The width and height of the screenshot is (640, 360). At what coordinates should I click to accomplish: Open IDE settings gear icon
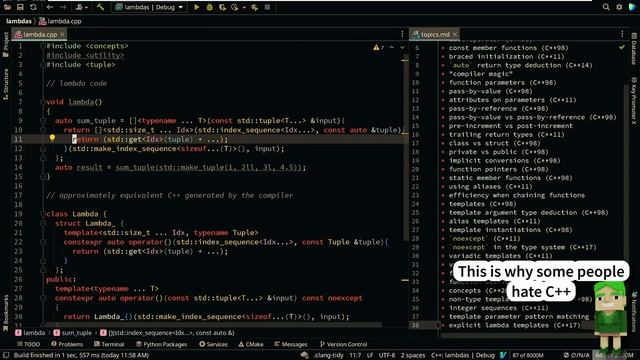pyautogui.click(x=619, y=7)
